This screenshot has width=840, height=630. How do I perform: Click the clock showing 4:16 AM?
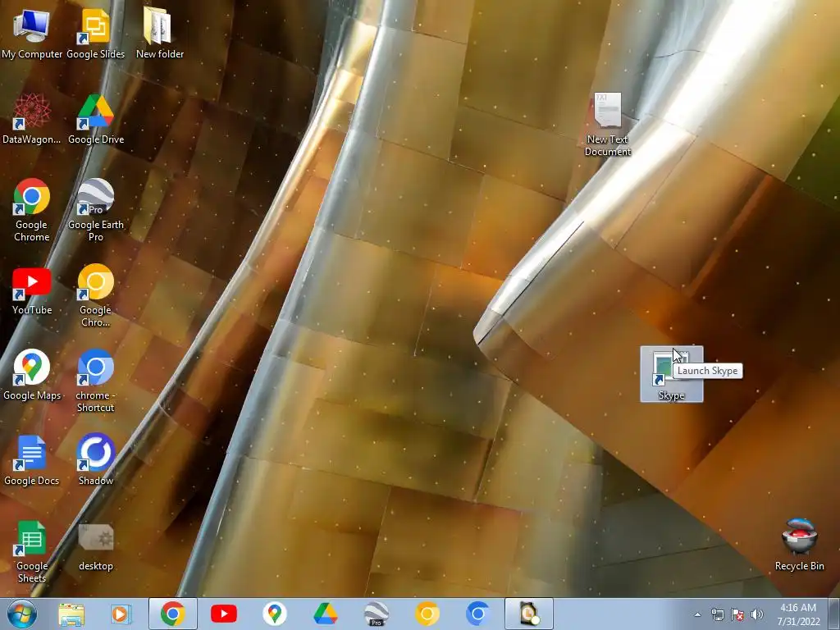pyautogui.click(x=798, y=614)
